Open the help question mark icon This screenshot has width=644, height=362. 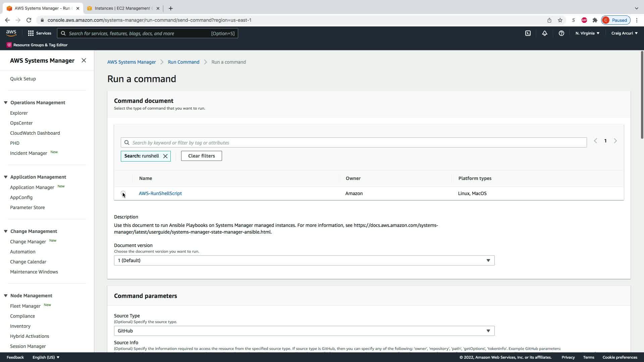click(x=561, y=33)
